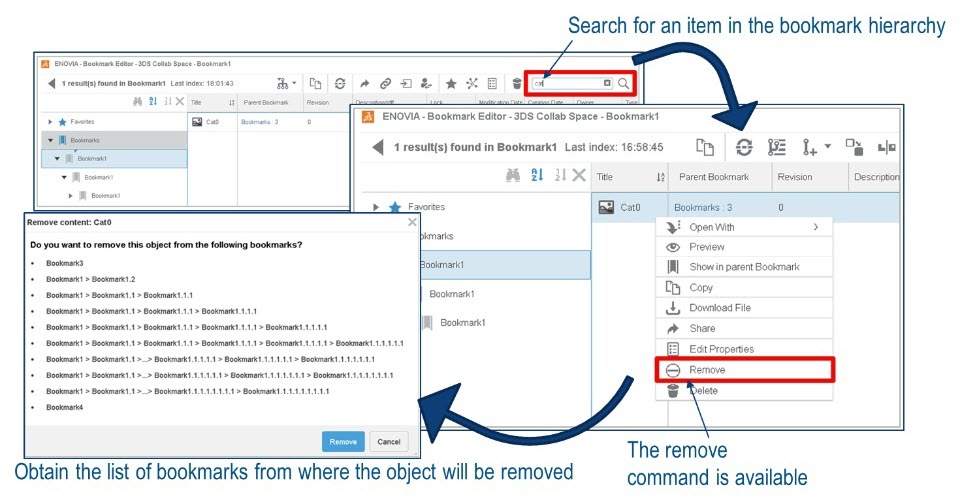
Task: Click the copy icon in front window toolbar
Action: tap(705, 147)
